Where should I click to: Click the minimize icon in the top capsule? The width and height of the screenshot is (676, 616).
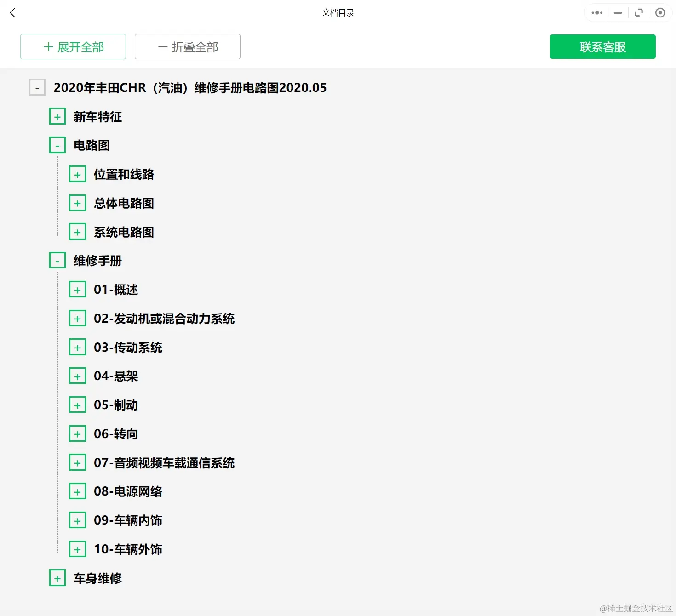pos(617,12)
